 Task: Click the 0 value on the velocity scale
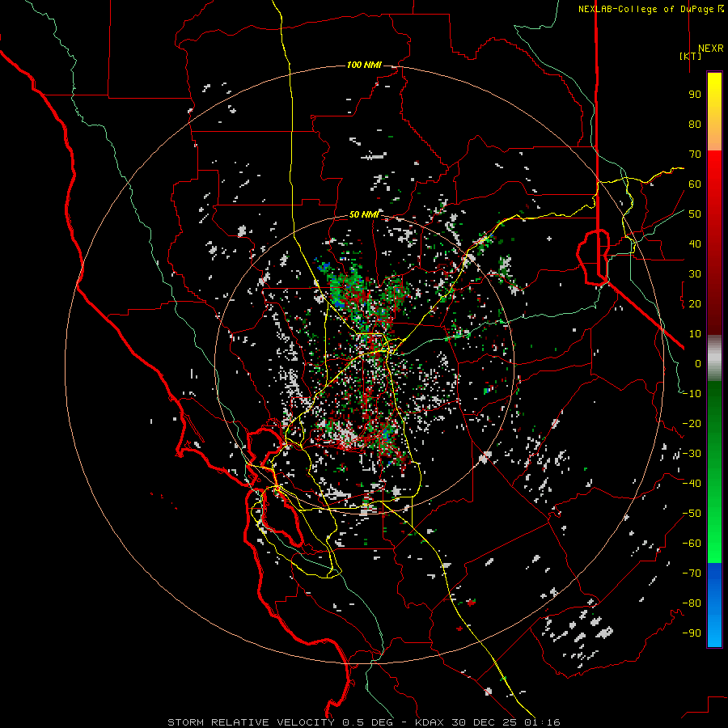pos(698,364)
